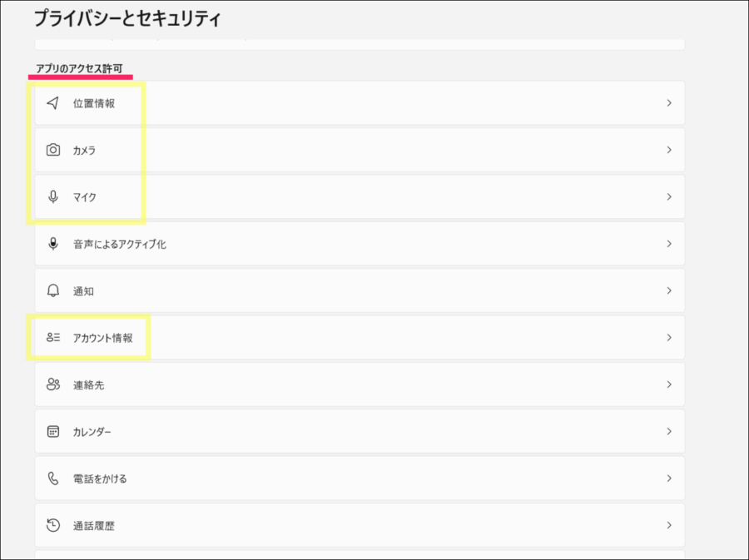Viewport: 749px width, 560px height.
Task: Click the location arrow icon
Action: point(53,103)
